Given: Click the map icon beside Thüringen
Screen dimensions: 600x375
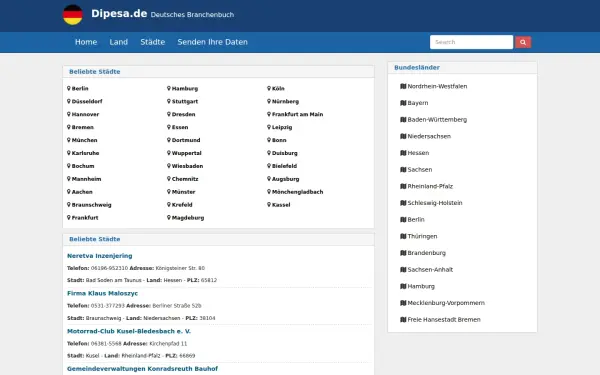Looking at the screenshot, I should click(403, 236).
